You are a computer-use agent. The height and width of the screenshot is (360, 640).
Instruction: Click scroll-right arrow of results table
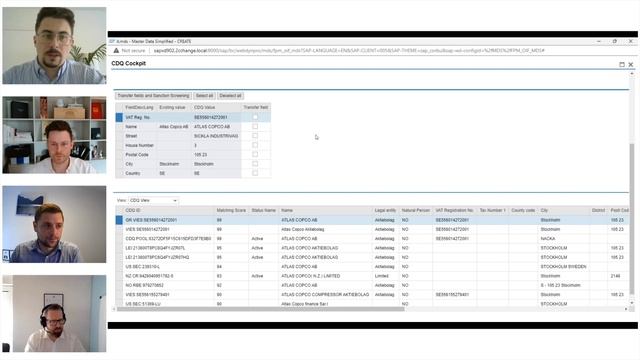click(x=626, y=309)
